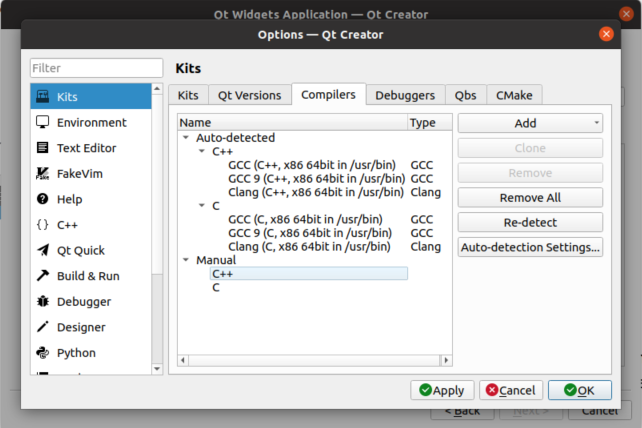Viewport: 642px width, 428px height.
Task: Close the Options dialog with orange X
Action: coord(606,34)
